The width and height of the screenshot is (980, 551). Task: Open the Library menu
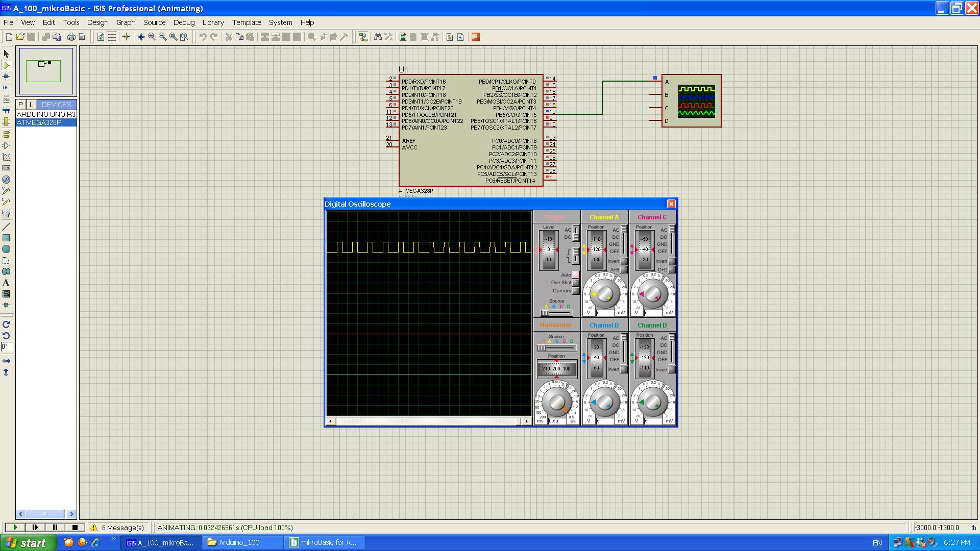(213, 22)
